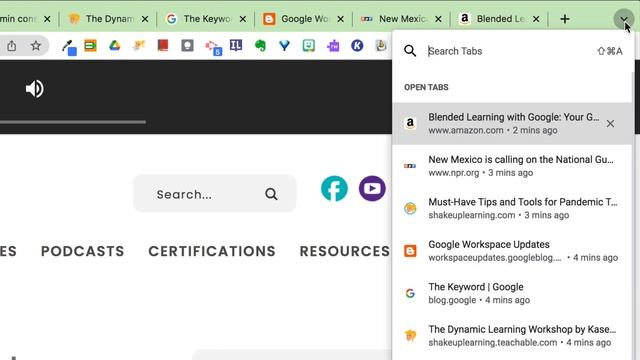Close the Blended Learning tab in tab strip
The height and width of the screenshot is (360, 640).
point(536,19)
